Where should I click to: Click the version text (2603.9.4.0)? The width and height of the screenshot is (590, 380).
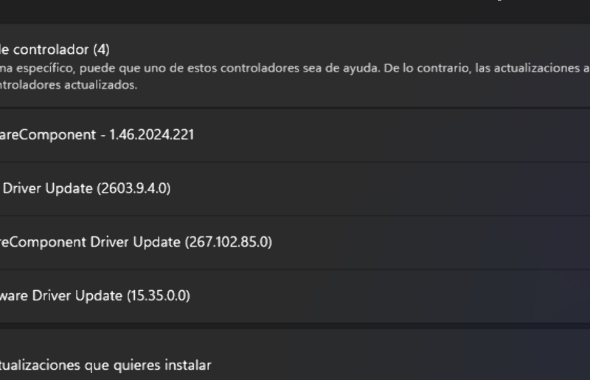click(134, 188)
